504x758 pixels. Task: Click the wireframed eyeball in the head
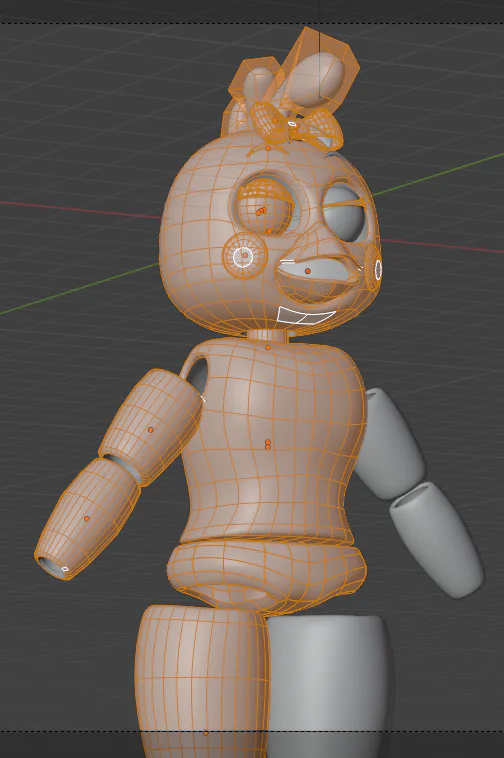click(265, 207)
